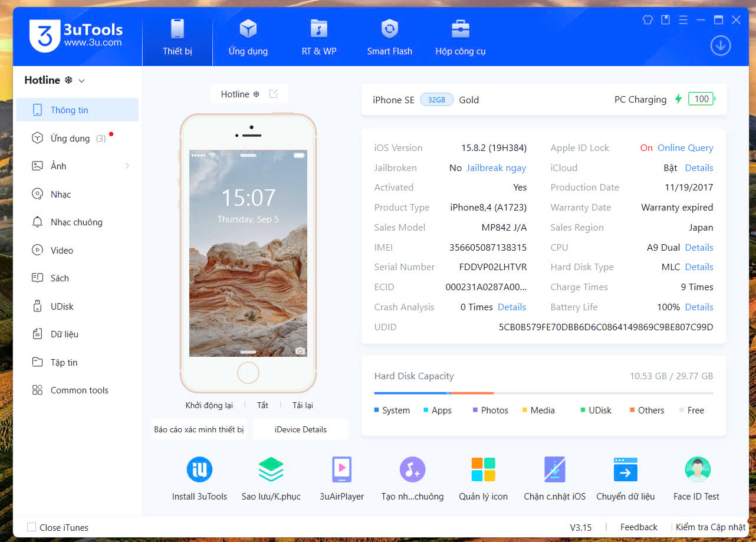
Task: Click Online Query for Apple ID Lock
Action: 685,147
